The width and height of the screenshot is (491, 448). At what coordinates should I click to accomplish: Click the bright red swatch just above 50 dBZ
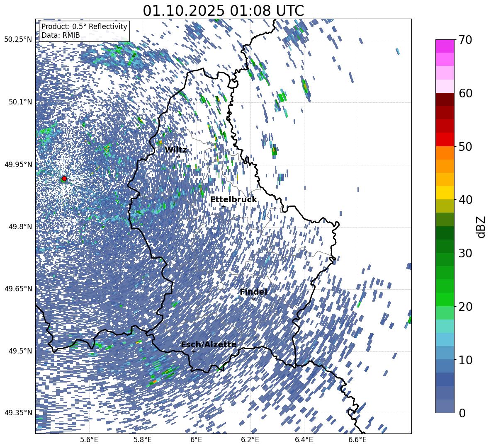[x=445, y=140]
